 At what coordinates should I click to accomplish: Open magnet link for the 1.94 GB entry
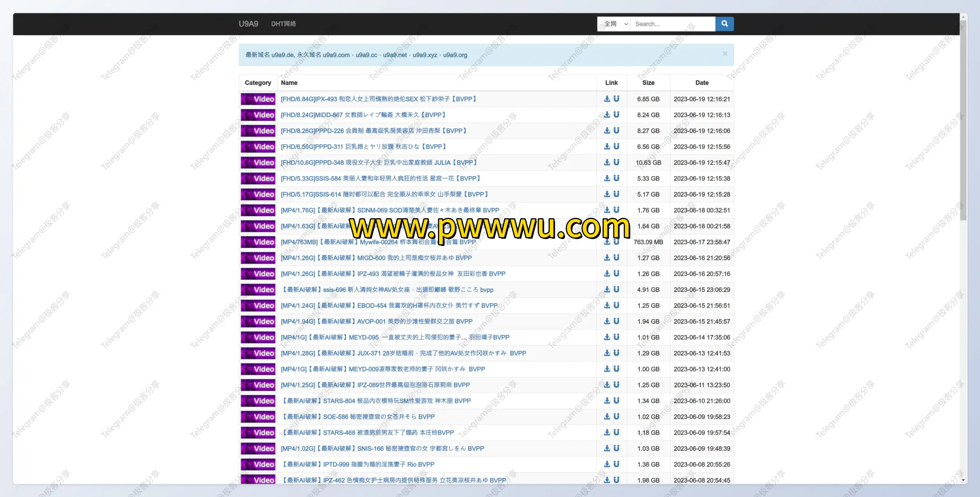pos(616,321)
